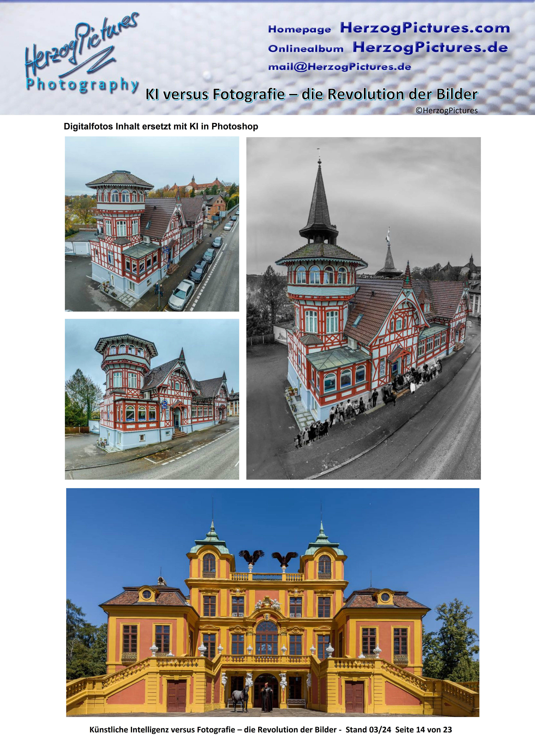Select the aerial photo with parked cars
The width and height of the screenshot is (535, 756).
pyautogui.click(x=152, y=224)
